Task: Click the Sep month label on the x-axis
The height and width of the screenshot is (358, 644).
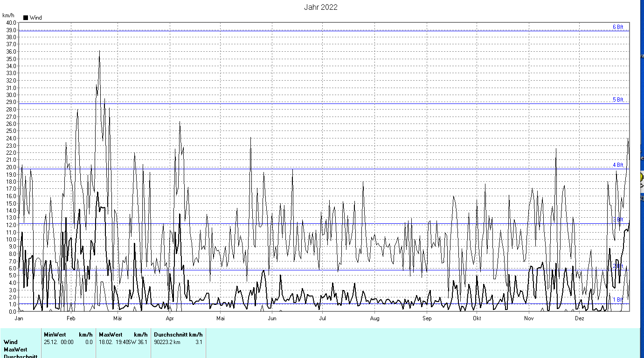Action: coord(427,318)
